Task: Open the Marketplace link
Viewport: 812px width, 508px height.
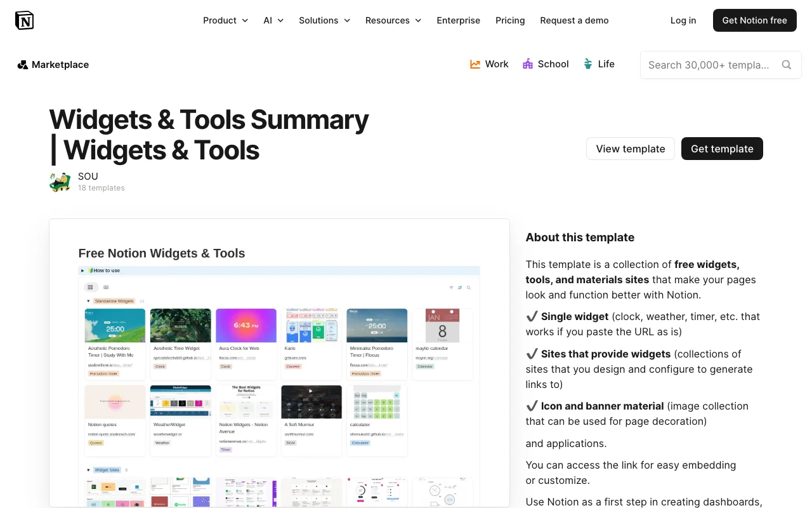Action: 53,65
